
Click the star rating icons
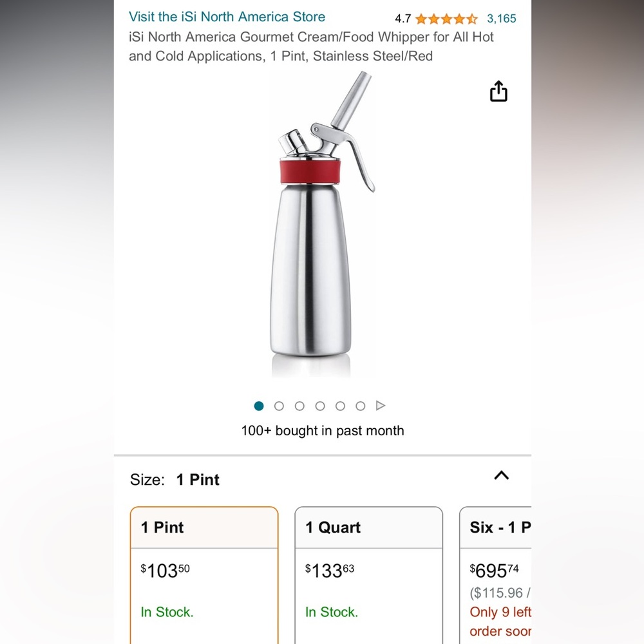(x=446, y=19)
